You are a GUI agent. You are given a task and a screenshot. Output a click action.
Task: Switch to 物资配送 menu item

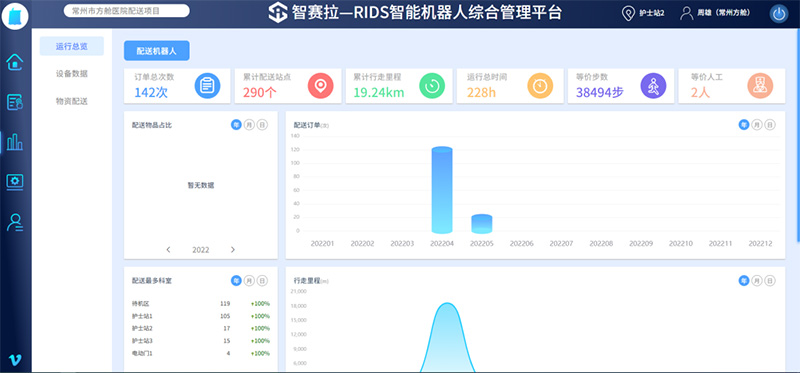pos(72,101)
